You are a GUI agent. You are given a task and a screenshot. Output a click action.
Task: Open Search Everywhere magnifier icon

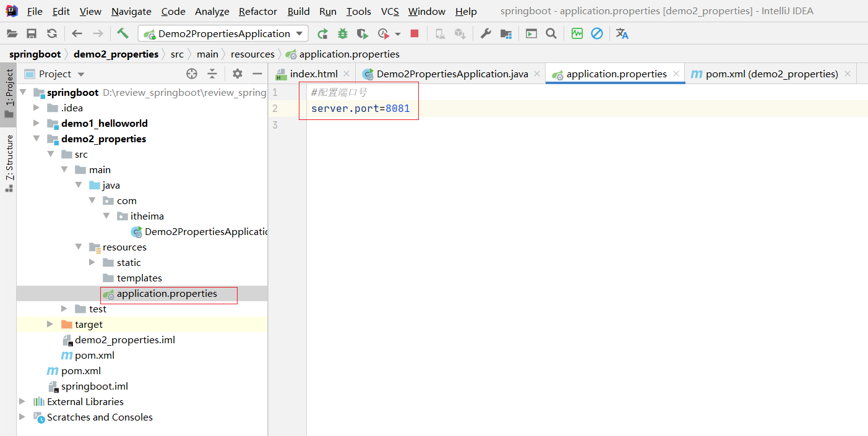551,33
